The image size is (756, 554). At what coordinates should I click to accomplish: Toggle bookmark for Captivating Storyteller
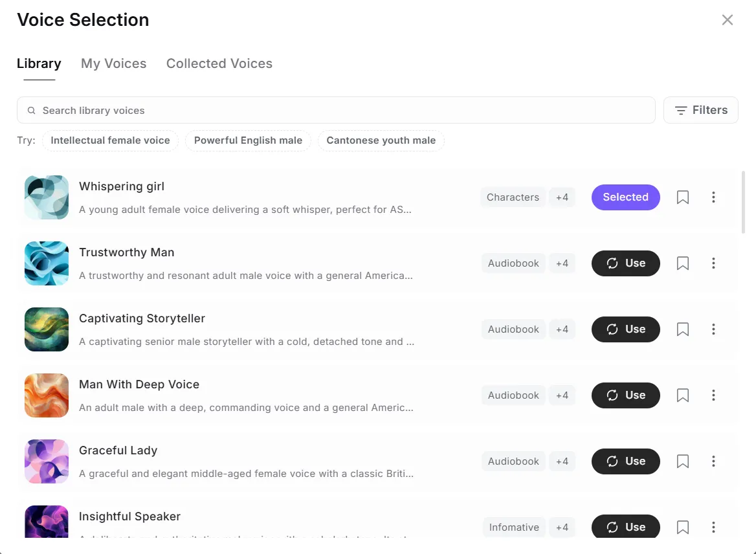[682, 329]
